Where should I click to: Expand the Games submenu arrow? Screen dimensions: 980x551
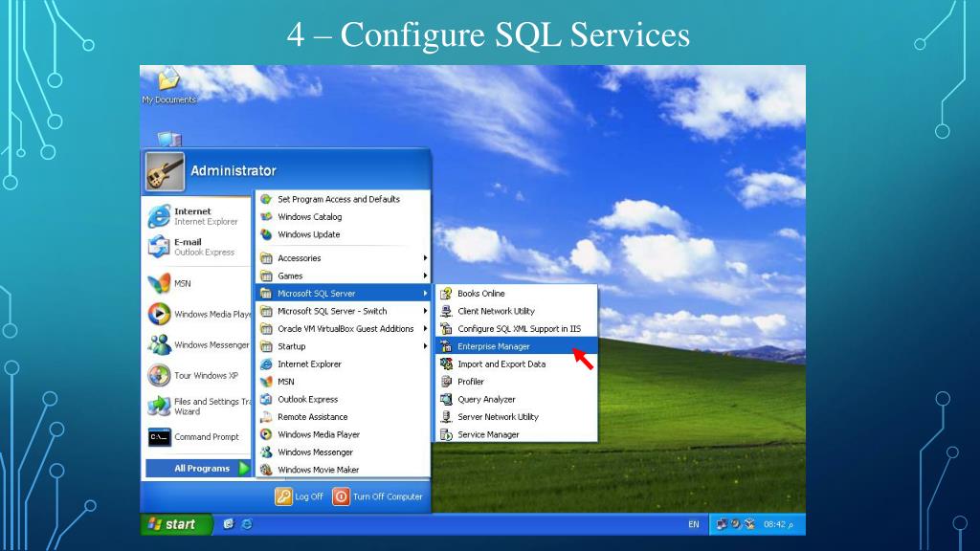pos(425,275)
